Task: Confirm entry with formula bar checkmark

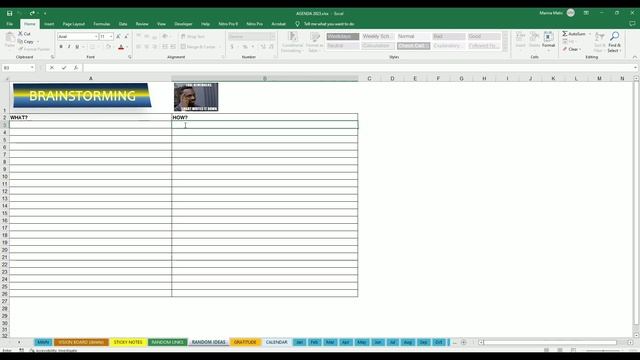Action: pos(64,68)
